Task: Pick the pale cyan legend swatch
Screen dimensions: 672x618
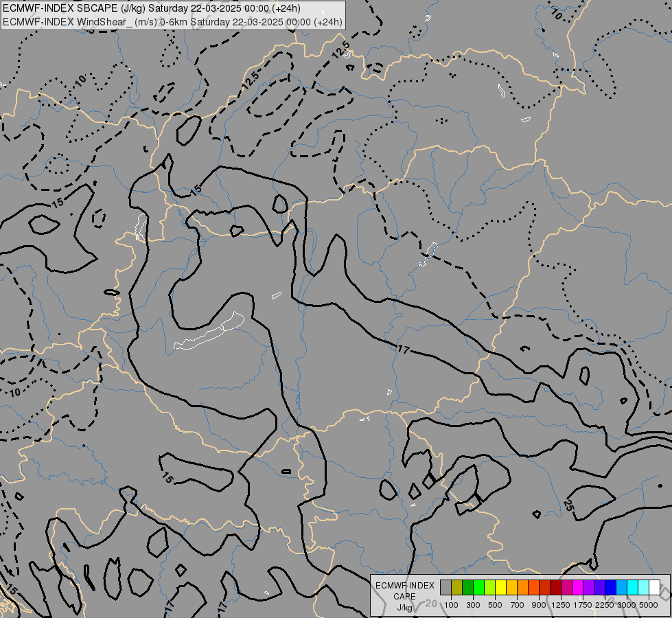Action: pos(643,588)
